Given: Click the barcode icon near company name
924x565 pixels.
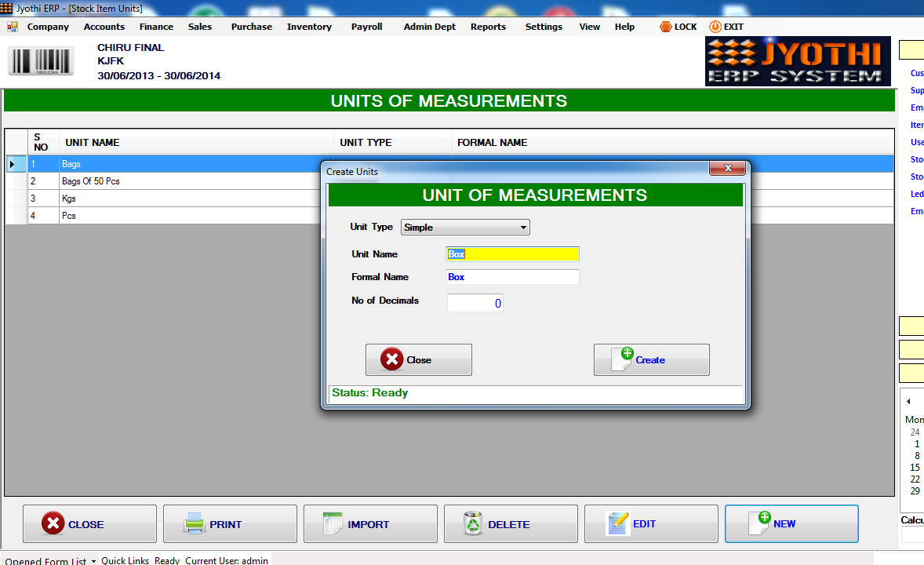Looking at the screenshot, I should coord(39,61).
